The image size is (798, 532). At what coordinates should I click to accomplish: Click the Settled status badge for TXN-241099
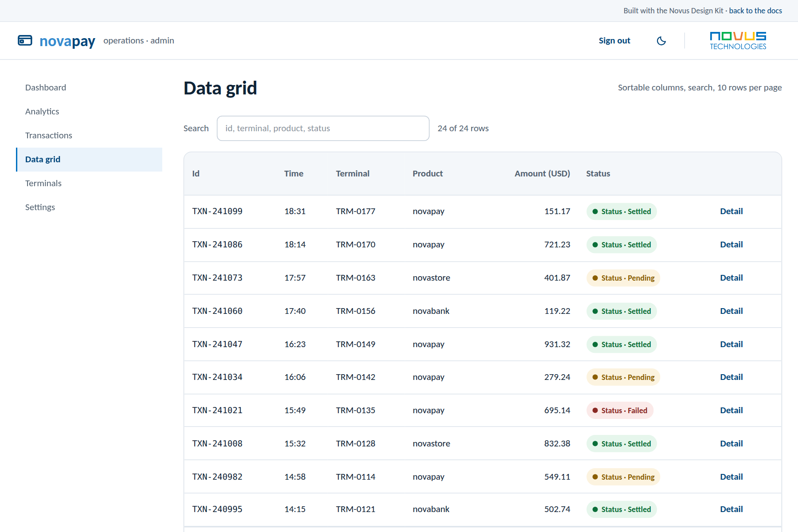point(621,211)
